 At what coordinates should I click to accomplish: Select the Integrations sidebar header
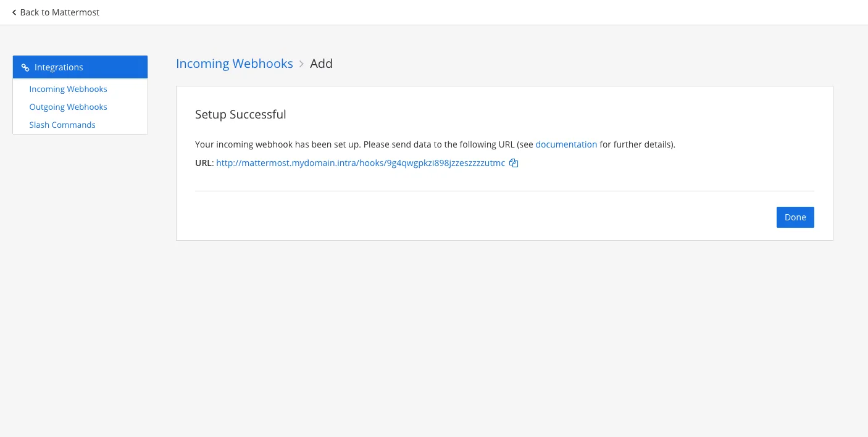point(80,67)
